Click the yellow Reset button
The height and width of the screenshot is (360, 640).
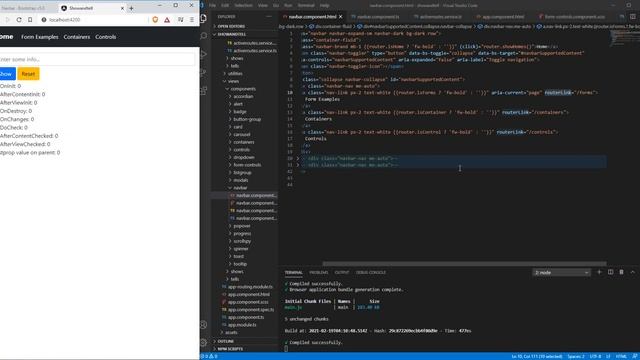pos(28,74)
